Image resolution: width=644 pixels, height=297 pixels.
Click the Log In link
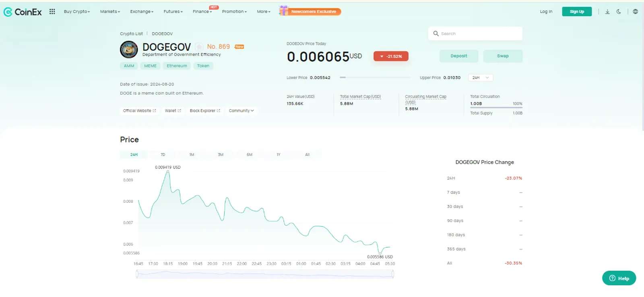tap(546, 12)
